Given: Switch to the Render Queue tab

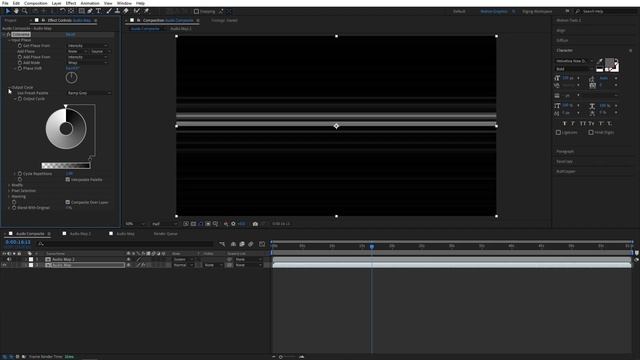Looking at the screenshot, I should [165, 233].
